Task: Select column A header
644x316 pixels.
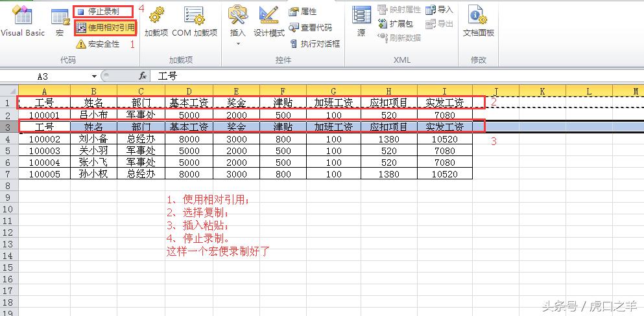Action: (44, 91)
